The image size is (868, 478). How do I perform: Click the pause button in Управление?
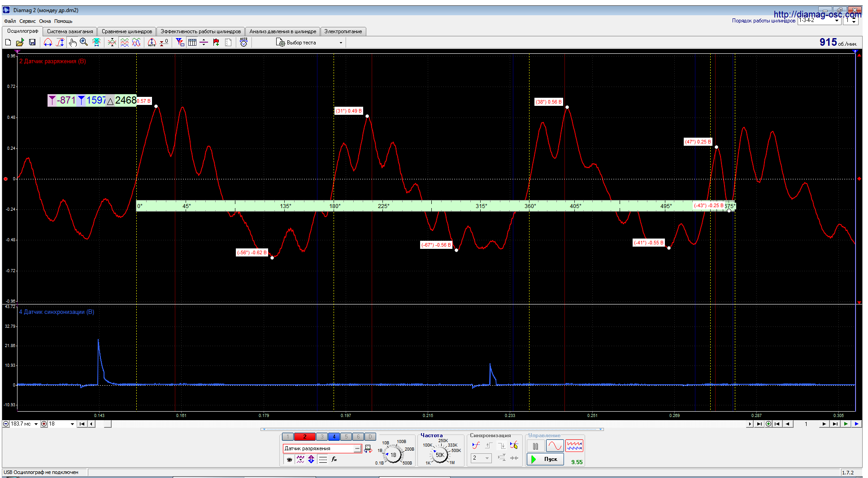(535, 446)
